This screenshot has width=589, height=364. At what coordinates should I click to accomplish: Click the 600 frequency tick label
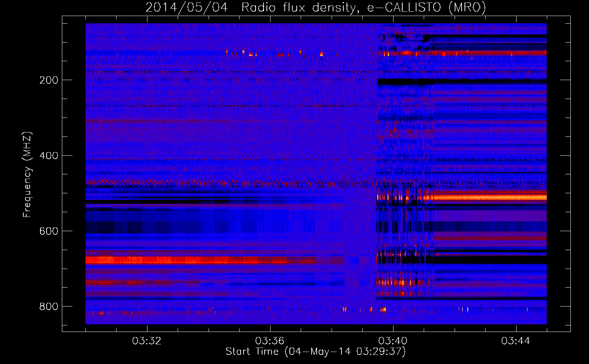click(49, 231)
